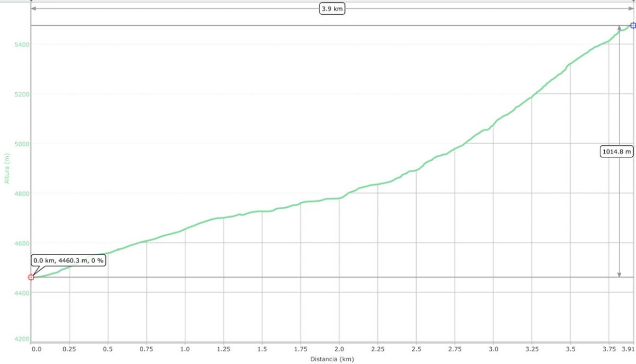
Task: Click the 0.5 distance axis label
Action: tap(108, 349)
